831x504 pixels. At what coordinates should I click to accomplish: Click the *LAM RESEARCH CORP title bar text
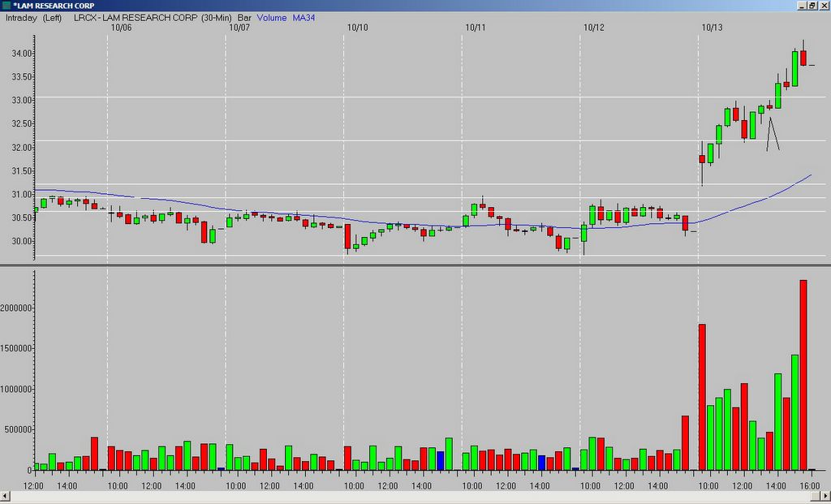[x=54, y=6]
